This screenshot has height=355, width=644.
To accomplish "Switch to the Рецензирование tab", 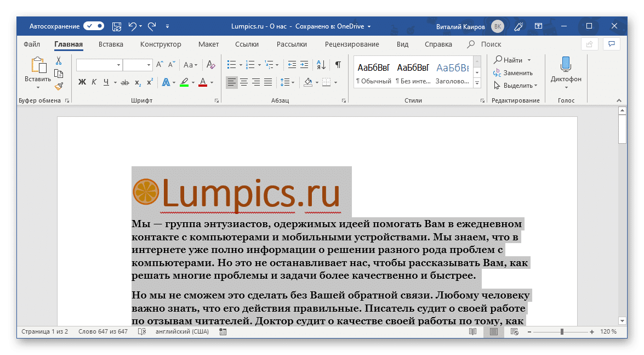I will coord(351,44).
